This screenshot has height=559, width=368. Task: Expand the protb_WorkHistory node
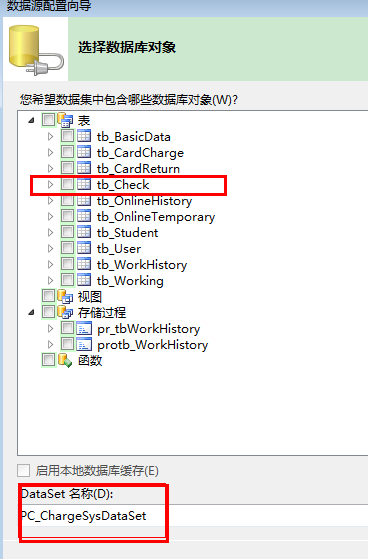click(50, 344)
